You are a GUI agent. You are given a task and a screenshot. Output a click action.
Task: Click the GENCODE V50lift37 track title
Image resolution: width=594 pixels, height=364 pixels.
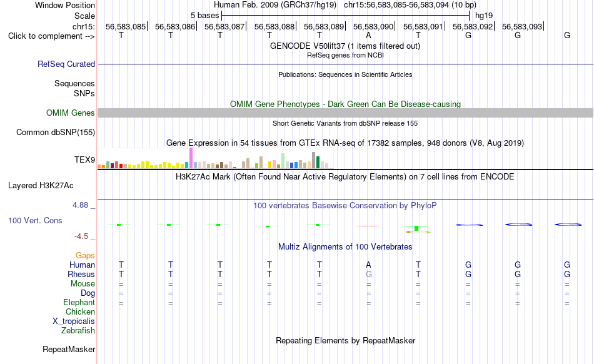tap(345, 46)
